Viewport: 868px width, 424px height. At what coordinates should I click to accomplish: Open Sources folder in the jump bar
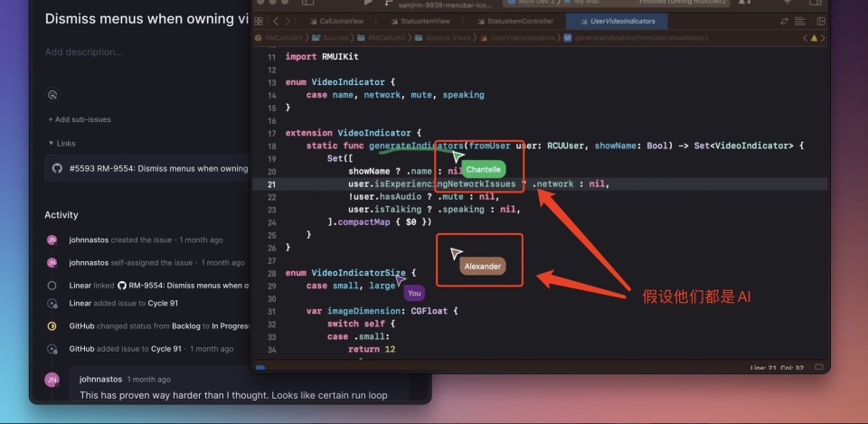329,38
